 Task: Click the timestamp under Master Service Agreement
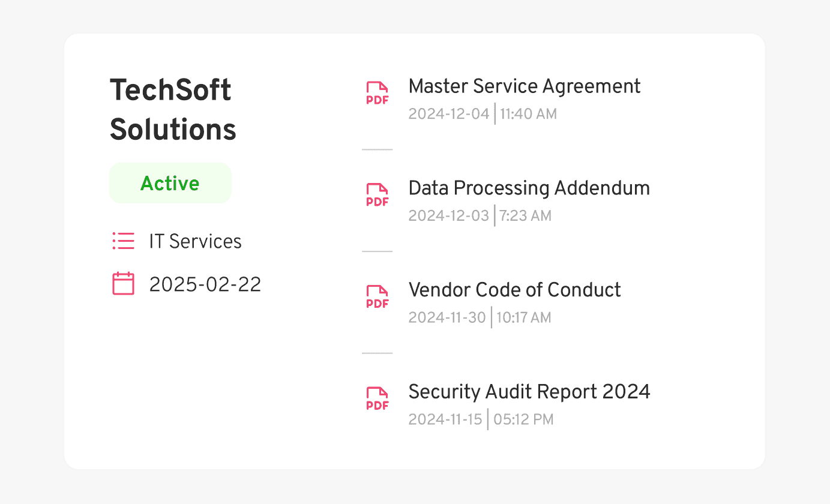tap(483, 113)
